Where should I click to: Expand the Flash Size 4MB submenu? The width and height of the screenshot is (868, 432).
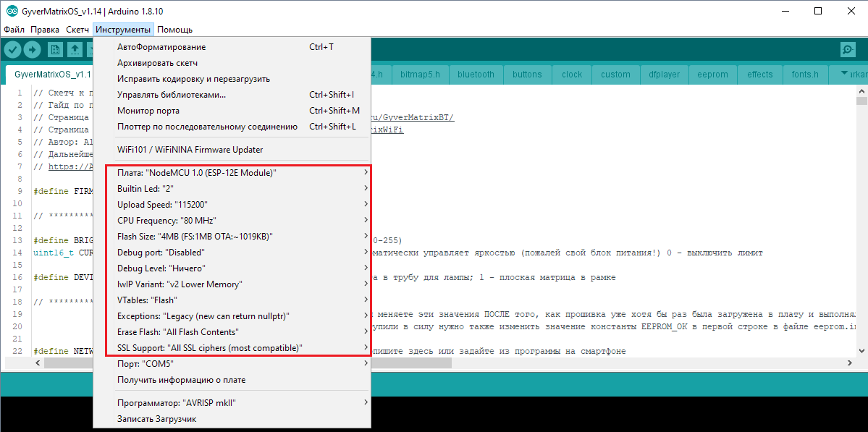click(232, 236)
